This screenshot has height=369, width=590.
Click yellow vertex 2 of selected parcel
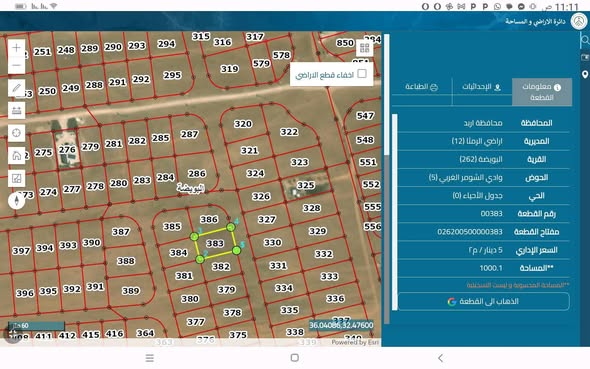[200, 259]
